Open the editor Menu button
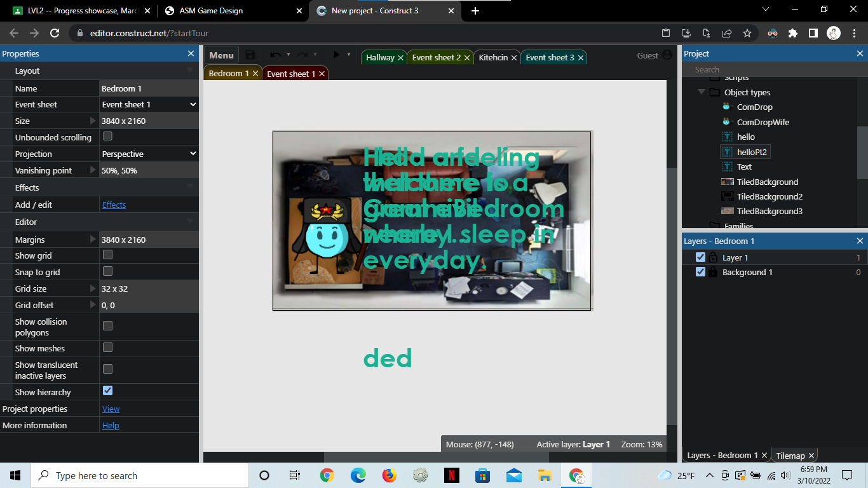This screenshot has width=868, height=488. [x=221, y=55]
